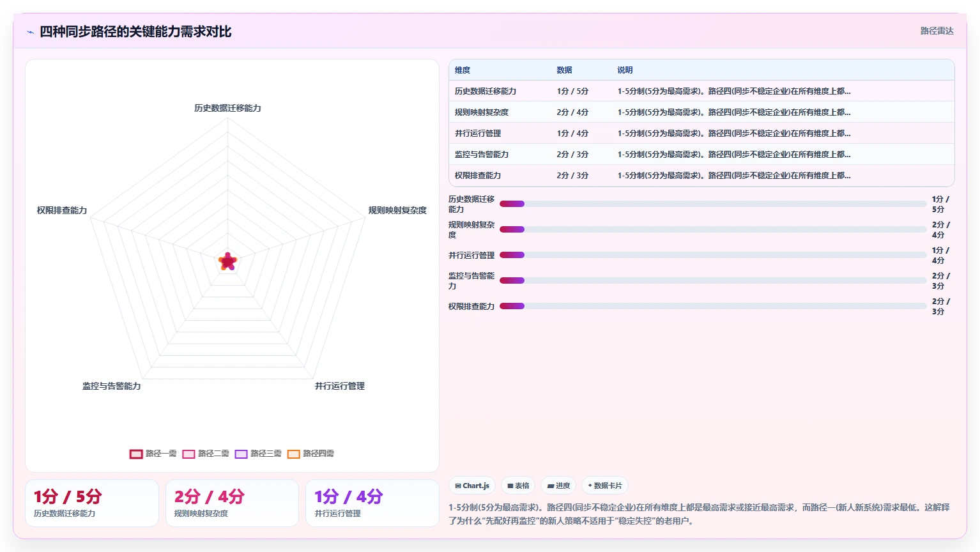Click the 2分 / 3分 value beside 权限排查能力 bar
Image resolution: width=980 pixels, height=552 pixels.
[x=941, y=307]
